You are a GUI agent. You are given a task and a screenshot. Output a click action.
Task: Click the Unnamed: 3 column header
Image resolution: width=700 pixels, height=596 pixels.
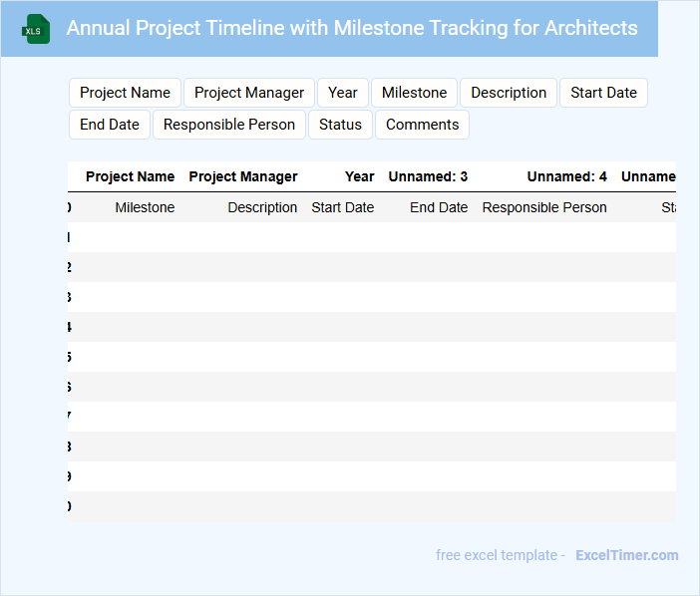pos(428,176)
